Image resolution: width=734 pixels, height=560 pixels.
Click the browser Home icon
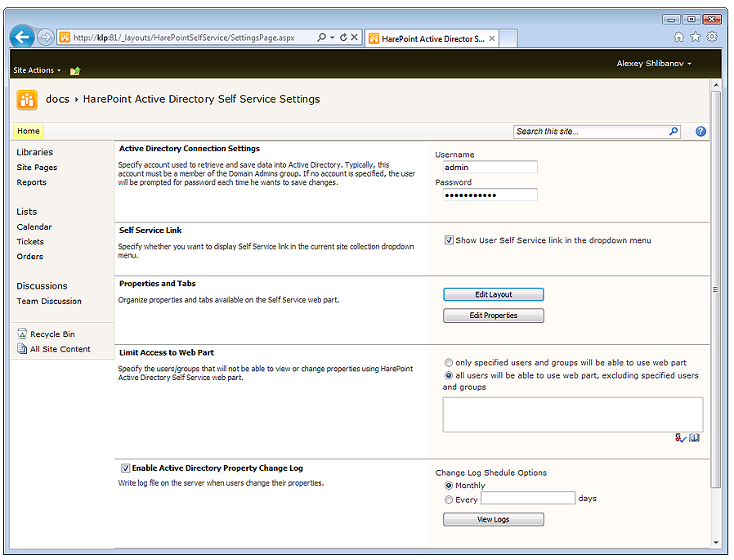click(678, 38)
